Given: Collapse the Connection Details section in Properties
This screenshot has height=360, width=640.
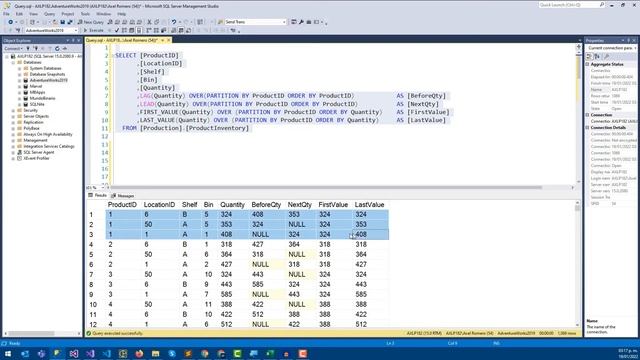Looking at the screenshot, I should tap(588, 128).
